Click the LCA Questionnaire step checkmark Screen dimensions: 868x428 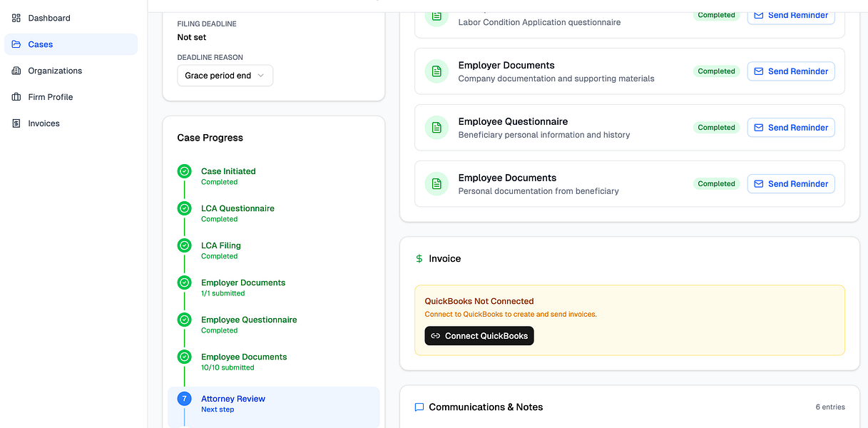184,208
